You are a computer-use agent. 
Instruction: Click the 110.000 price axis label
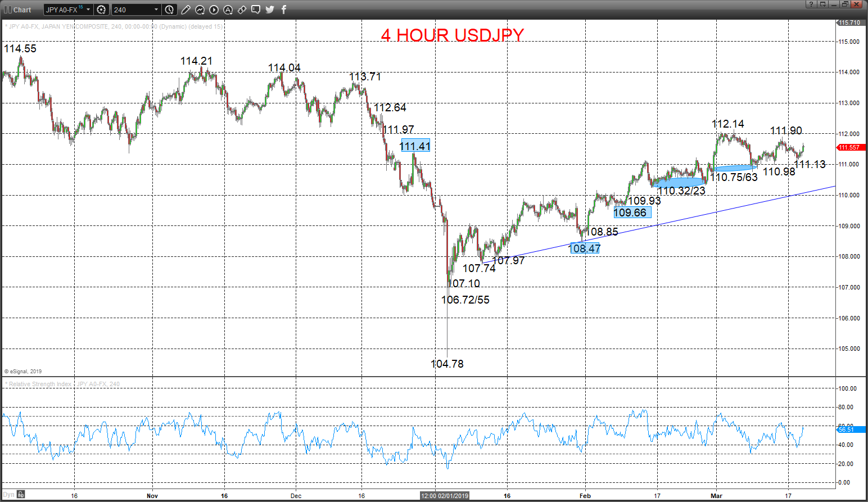pyautogui.click(x=849, y=195)
